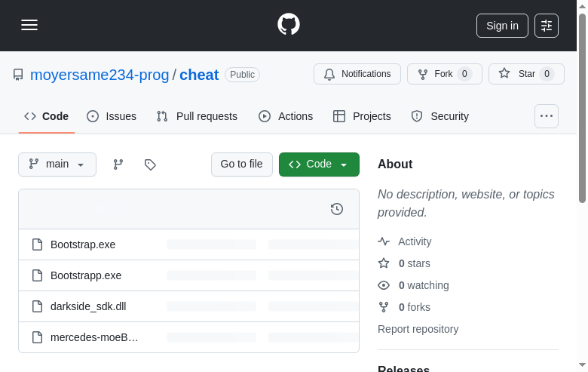Open the Bootstrapp.exe file
The width and height of the screenshot is (588, 372).
86,275
